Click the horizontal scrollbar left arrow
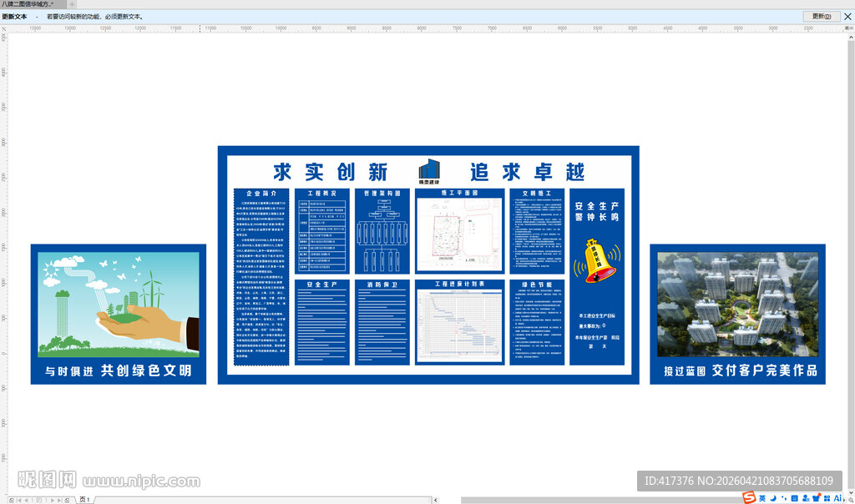 pyautogui.click(x=435, y=500)
